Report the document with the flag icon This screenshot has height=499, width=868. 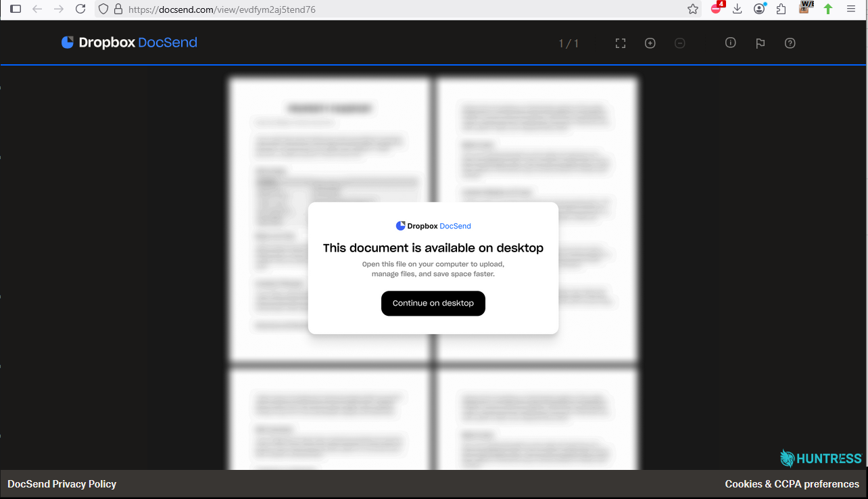point(761,43)
